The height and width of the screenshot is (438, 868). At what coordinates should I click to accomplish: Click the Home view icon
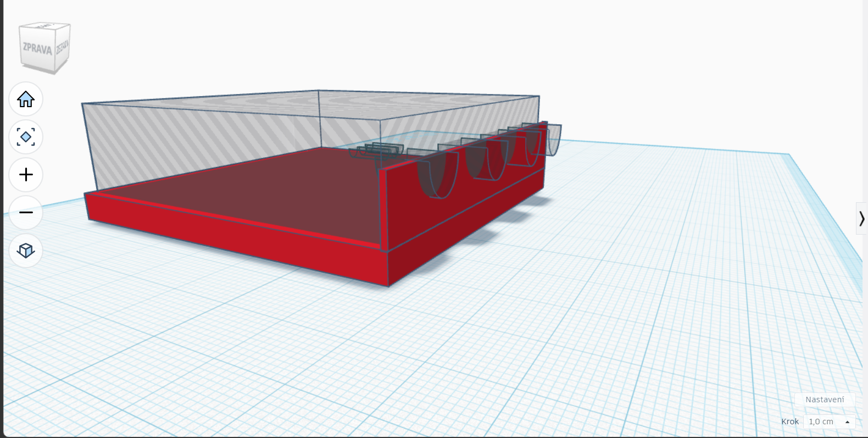pyautogui.click(x=26, y=99)
